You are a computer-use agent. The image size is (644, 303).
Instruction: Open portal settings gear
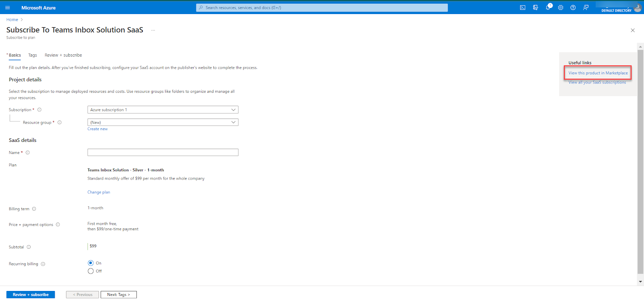click(x=560, y=8)
